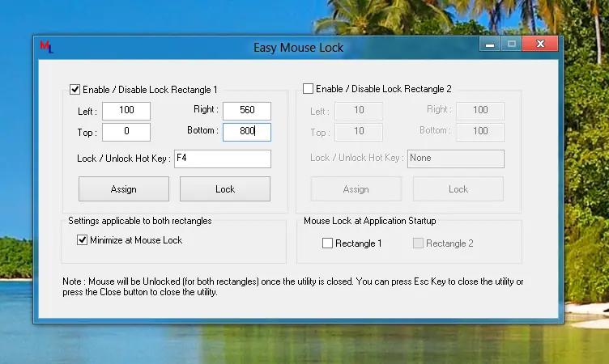Screen dimensions: 609x364
Task: Click the Rectangle 1 Top field showing 0
Action: click(126, 132)
